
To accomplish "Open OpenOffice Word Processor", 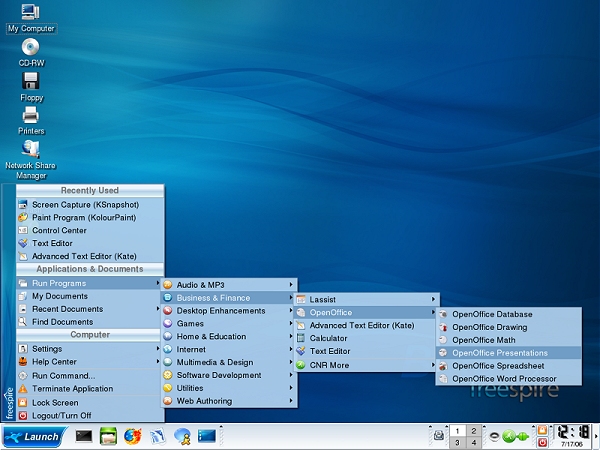I will point(502,379).
